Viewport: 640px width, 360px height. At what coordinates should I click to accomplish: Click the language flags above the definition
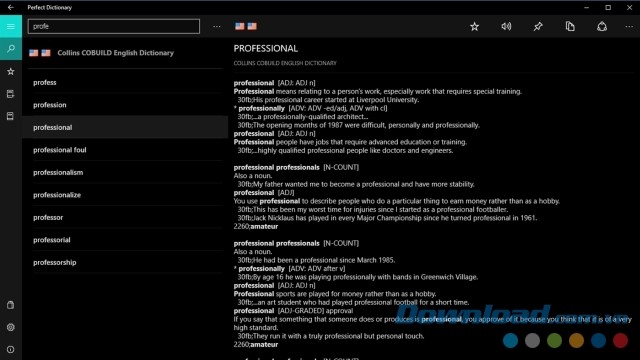coord(246,26)
